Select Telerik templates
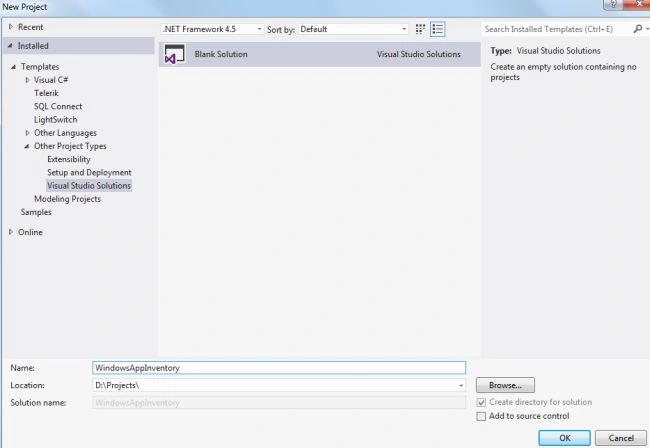The height and width of the screenshot is (448, 650). (x=46, y=93)
